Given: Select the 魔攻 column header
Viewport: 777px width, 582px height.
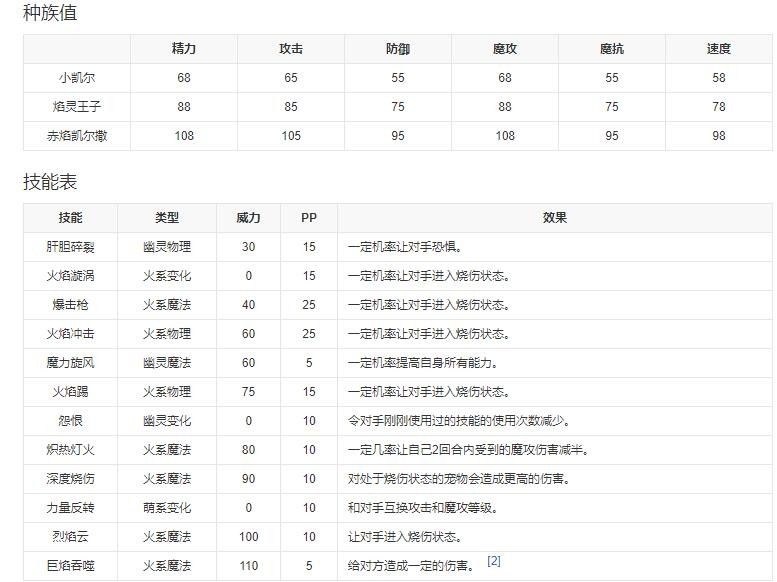Looking at the screenshot, I should (505, 49).
